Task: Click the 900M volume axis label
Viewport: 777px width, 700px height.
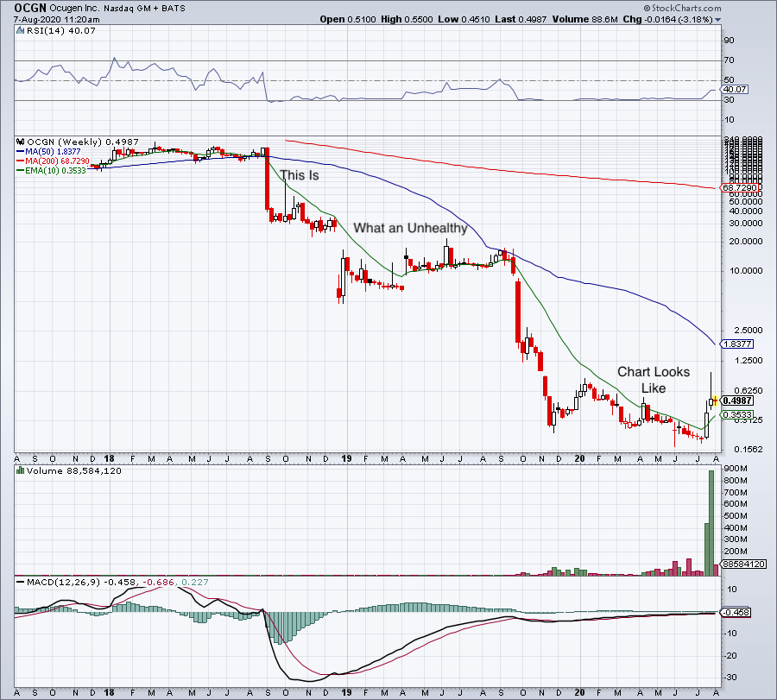Action: [x=736, y=469]
